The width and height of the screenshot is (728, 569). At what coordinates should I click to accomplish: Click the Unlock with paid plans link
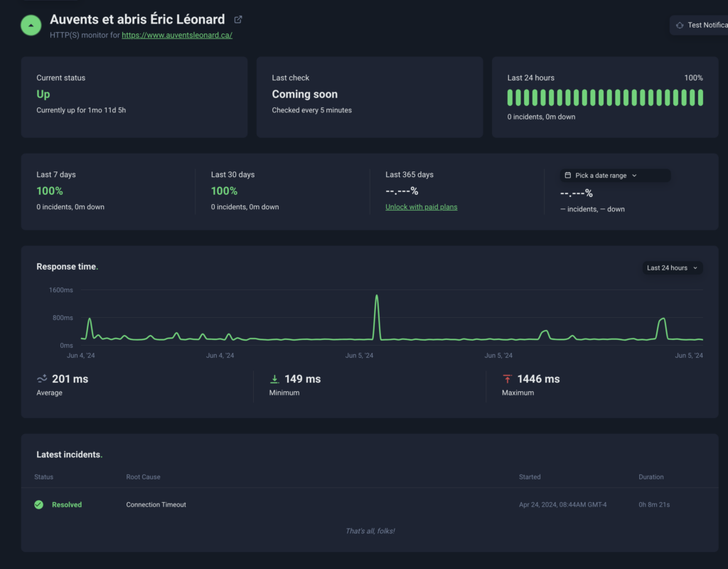(421, 207)
